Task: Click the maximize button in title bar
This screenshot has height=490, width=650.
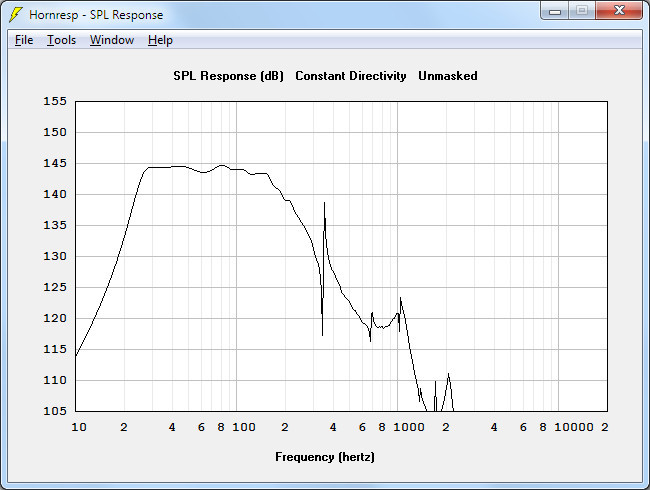Action: pyautogui.click(x=582, y=11)
